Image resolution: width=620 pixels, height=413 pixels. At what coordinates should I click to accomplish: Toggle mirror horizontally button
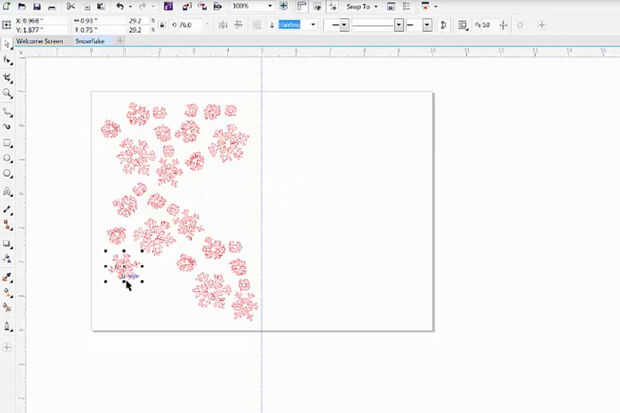[x=223, y=25]
